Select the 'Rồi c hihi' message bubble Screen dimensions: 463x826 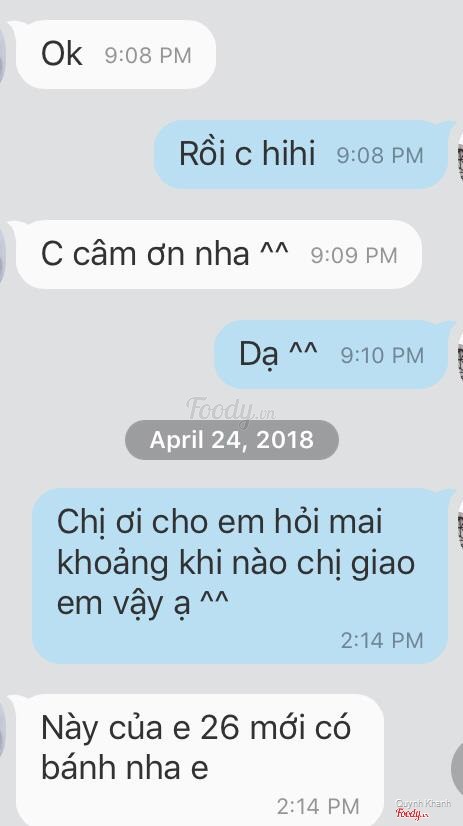tap(301, 154)
